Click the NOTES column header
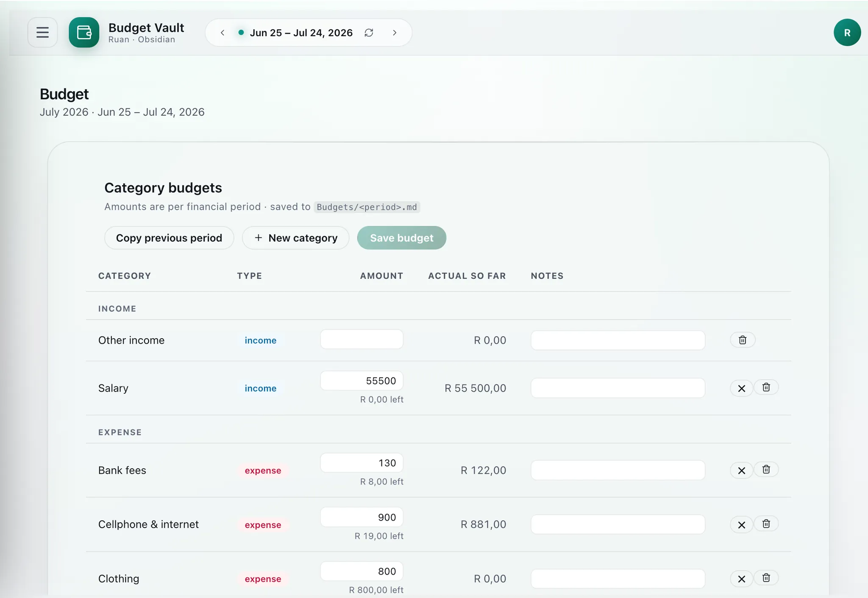The height and width of the screenshot is (598, 868). [547, 276]
